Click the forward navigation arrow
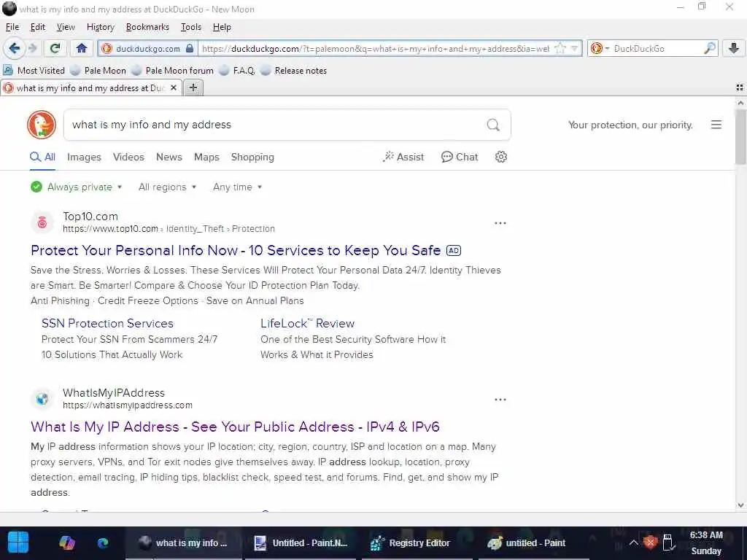 click(x=32, y=48)
